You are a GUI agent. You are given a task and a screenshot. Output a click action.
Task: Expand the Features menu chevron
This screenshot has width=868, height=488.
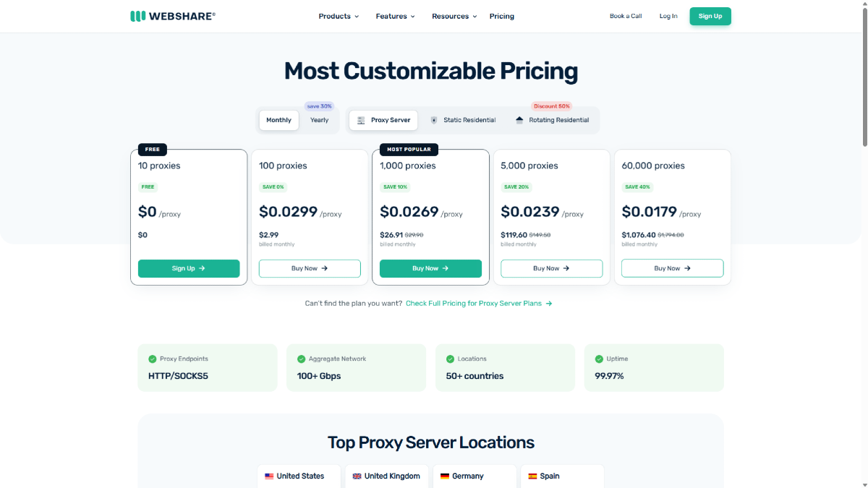click(413, 17)
